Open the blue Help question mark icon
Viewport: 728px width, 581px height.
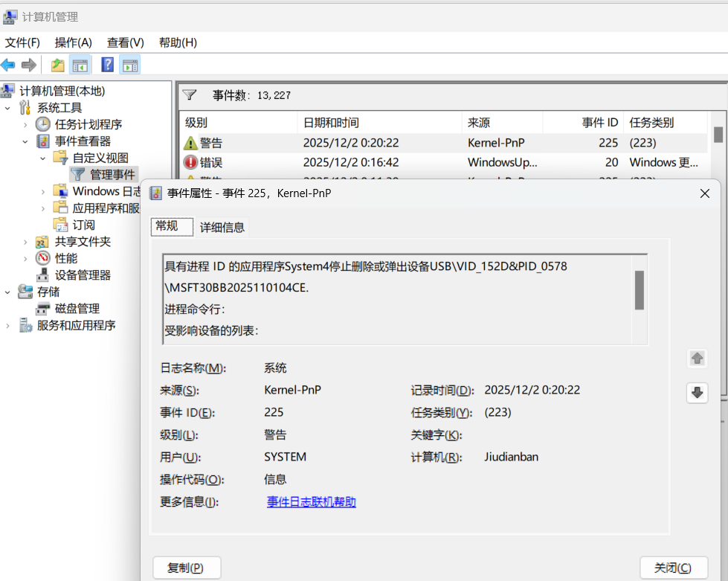(x=107, y=65)
